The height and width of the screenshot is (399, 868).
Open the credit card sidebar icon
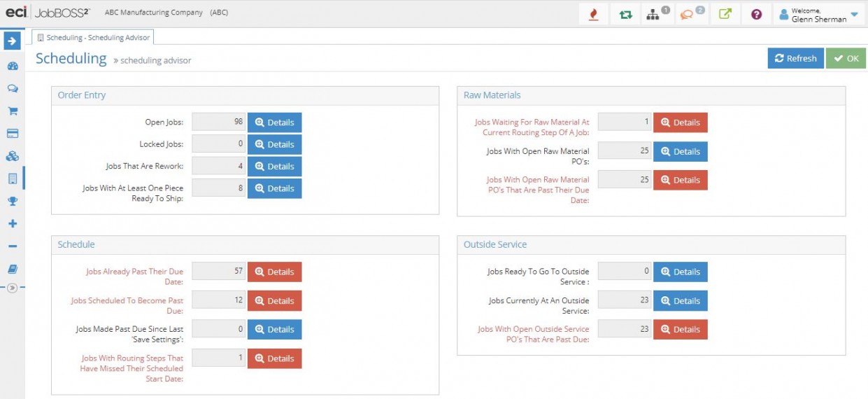click(12, 134)
